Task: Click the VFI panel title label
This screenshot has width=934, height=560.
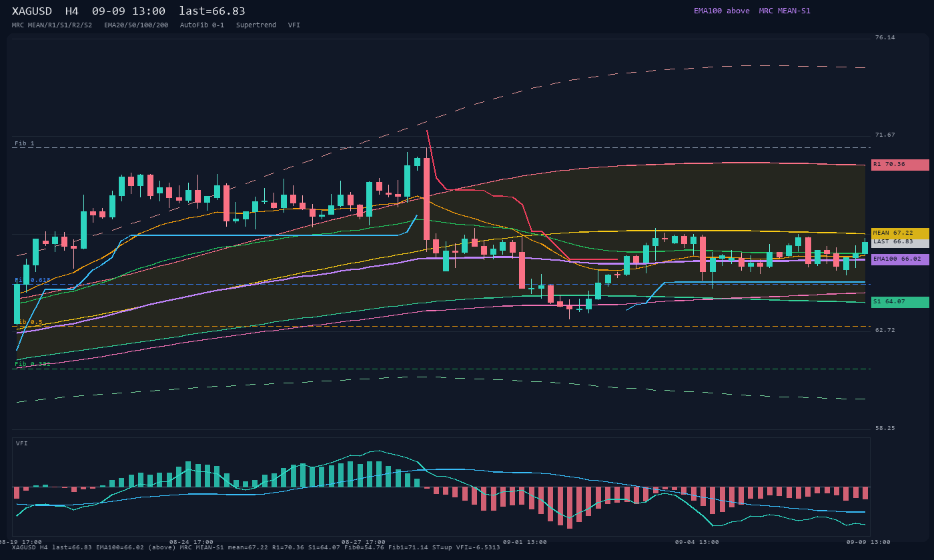Action: click(22, 443)
